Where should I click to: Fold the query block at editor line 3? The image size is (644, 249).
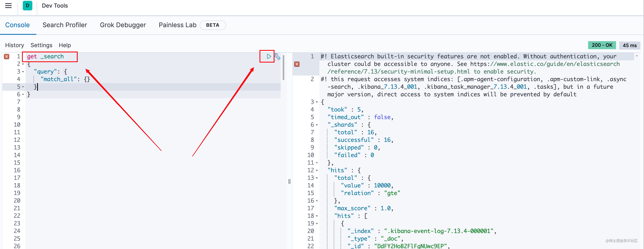coord(23,72)
